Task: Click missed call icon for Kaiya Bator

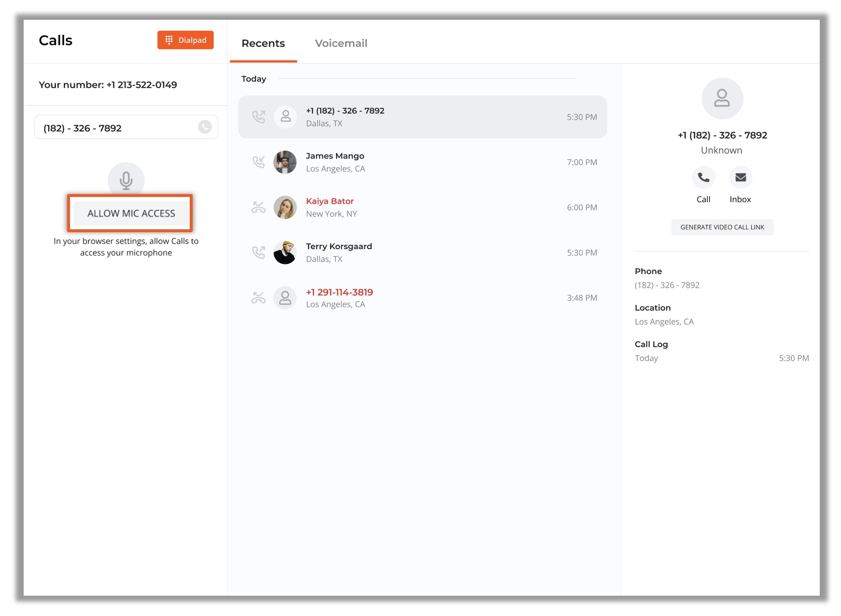Action: [x=259, y=208]
